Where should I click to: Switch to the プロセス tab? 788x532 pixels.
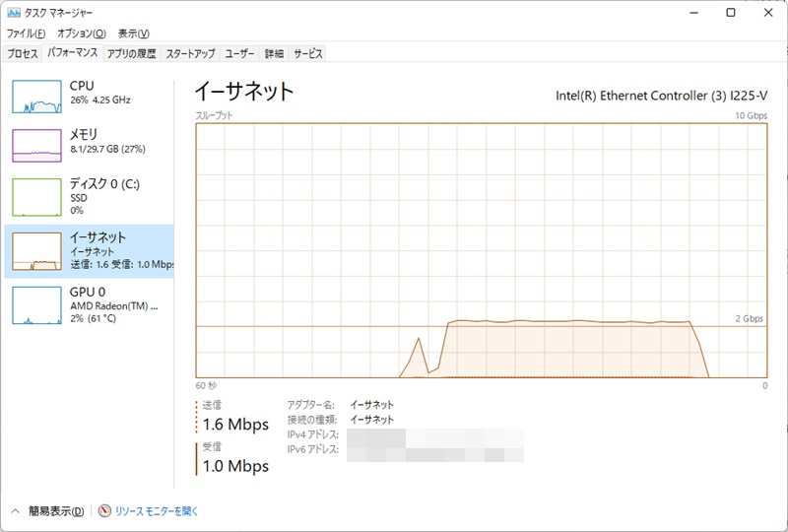click(x=23, y=53)
